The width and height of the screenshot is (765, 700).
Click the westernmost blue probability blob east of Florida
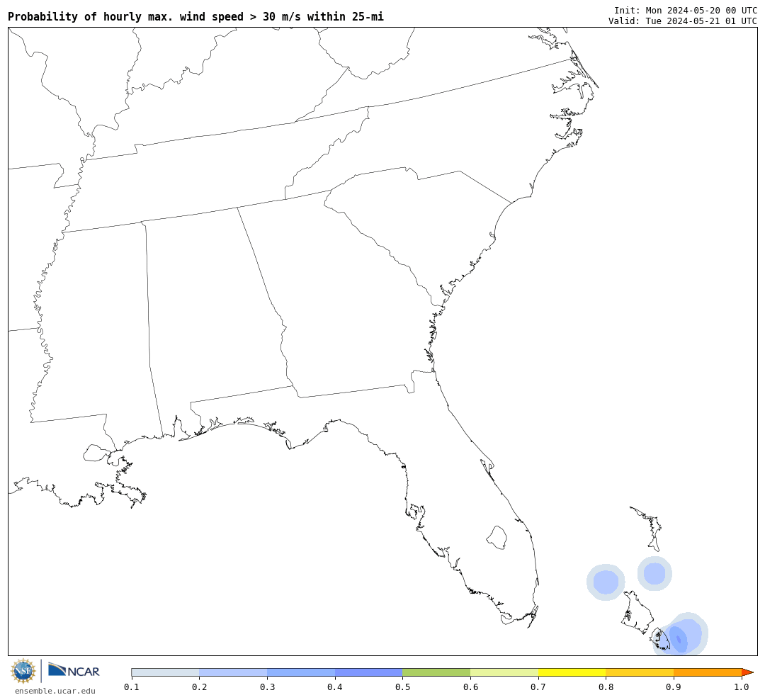click(606, 582)
